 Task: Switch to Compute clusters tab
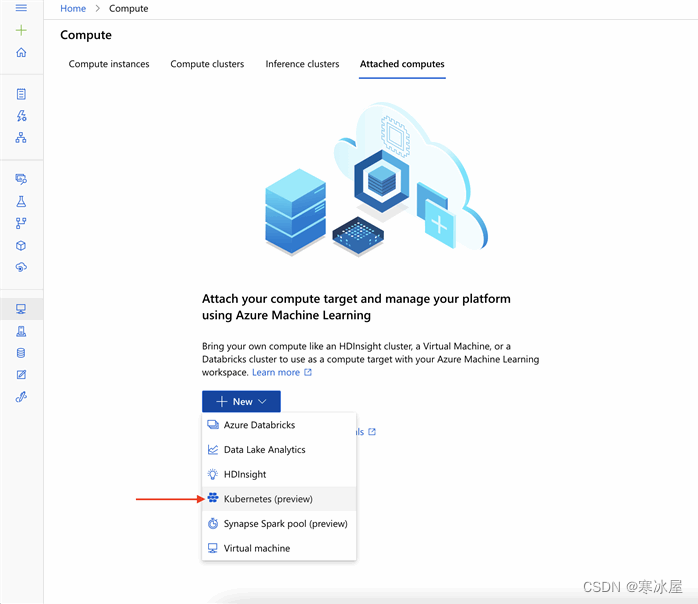(207, 64)
